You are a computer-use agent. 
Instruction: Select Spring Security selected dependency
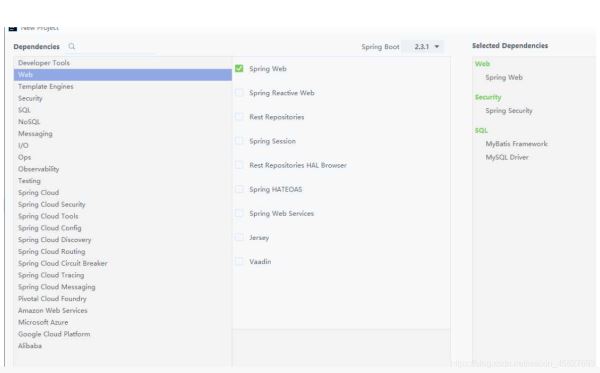pos(509,111)
